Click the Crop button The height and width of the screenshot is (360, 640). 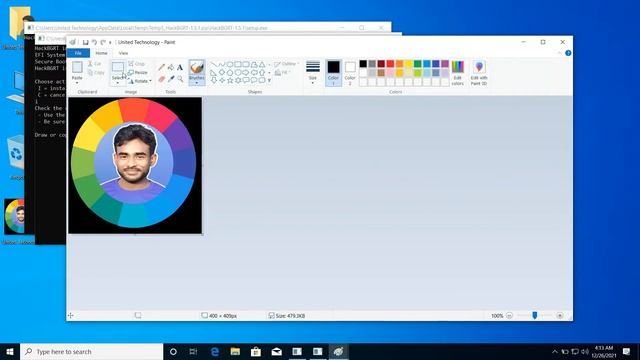click(137, 64)
